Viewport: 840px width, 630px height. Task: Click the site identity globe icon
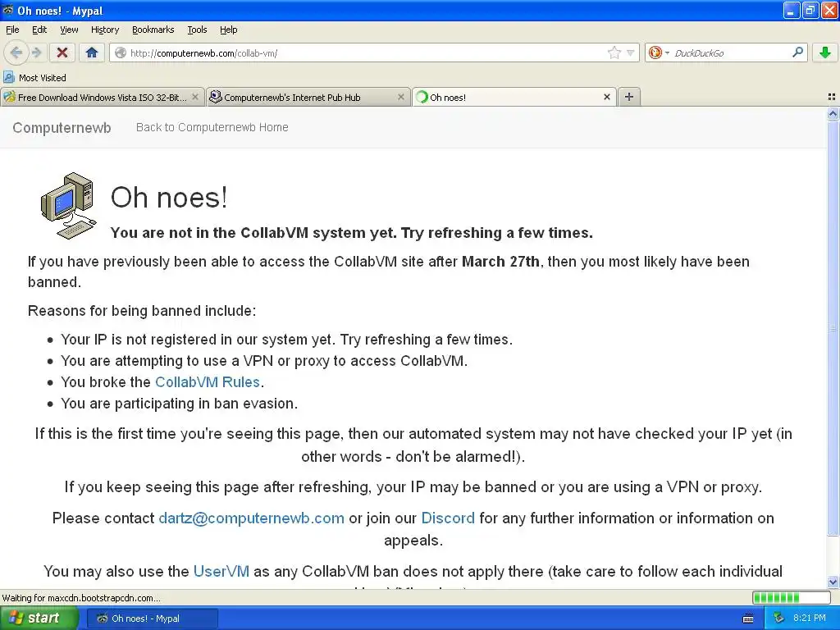121,52
